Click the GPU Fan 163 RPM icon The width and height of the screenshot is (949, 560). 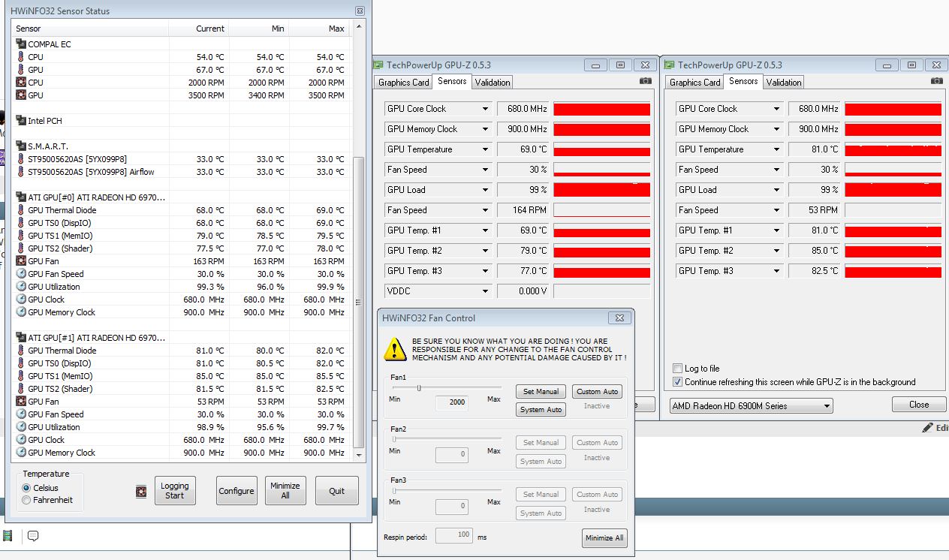[21, 261]
